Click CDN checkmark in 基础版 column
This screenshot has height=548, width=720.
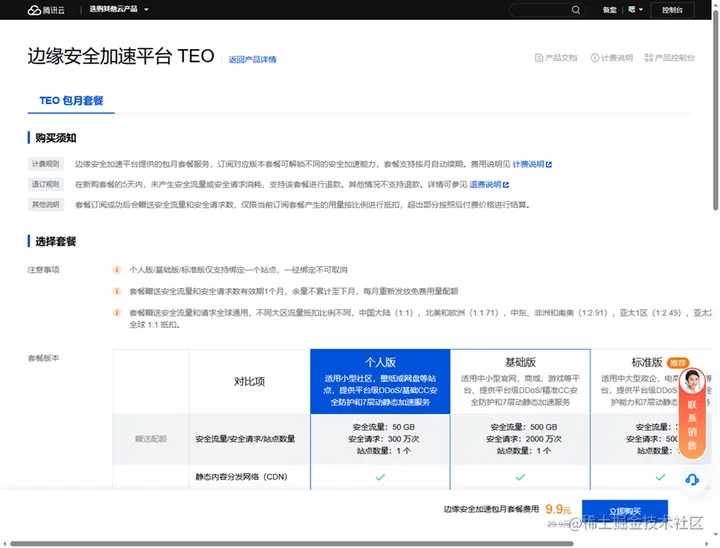tap(520, 477)
